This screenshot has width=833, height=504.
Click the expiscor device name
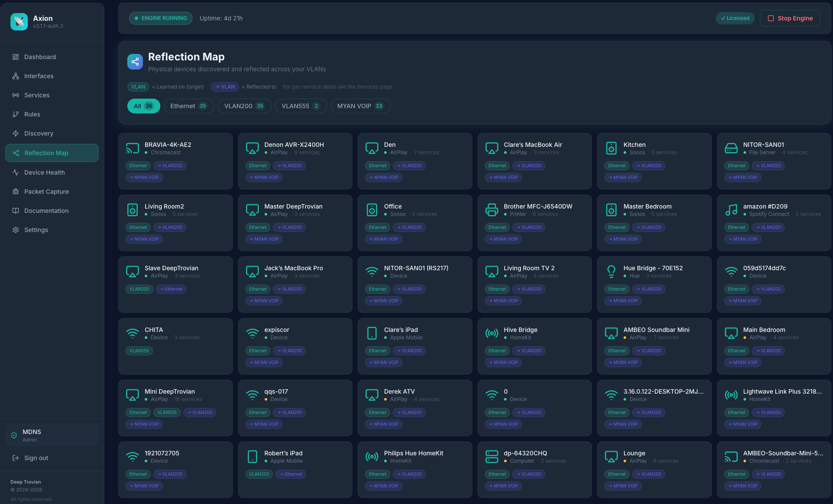tap(276, 330)
